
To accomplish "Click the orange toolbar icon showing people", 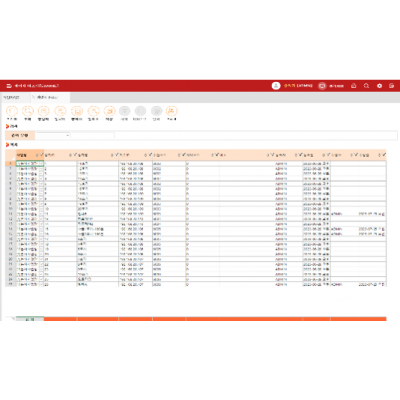I will [172, 111].
